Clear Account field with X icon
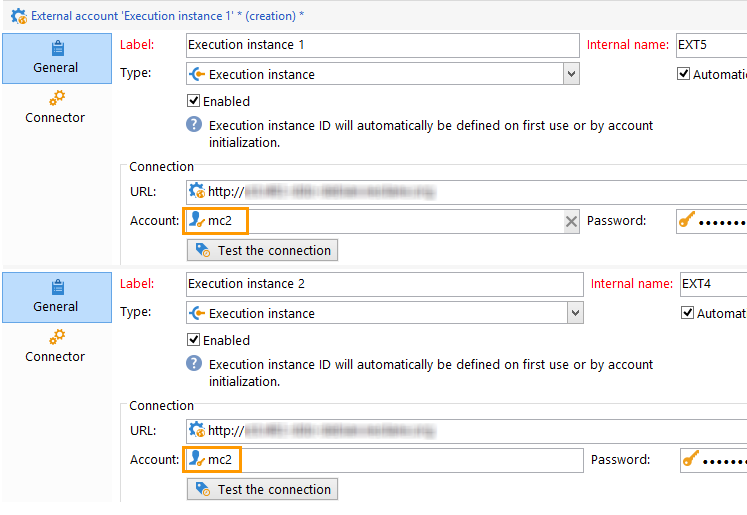This screenshot has width=747, height=515. (x=571, y=222)
